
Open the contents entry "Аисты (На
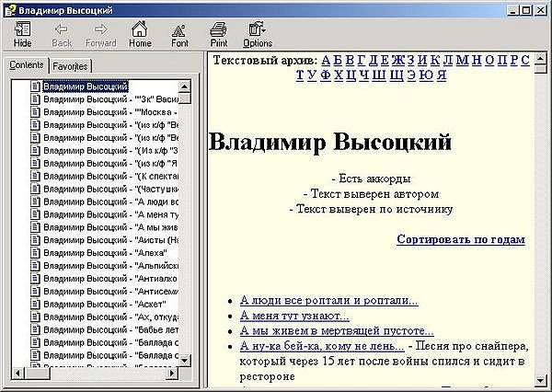click(x=111, y=240)
